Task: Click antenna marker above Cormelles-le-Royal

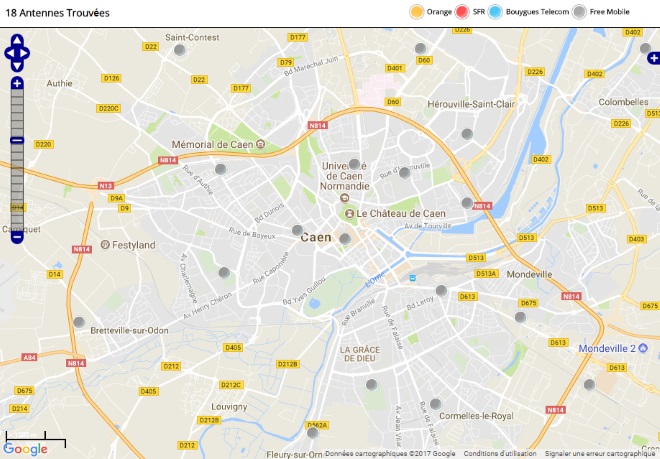Action: click(435, 404)
